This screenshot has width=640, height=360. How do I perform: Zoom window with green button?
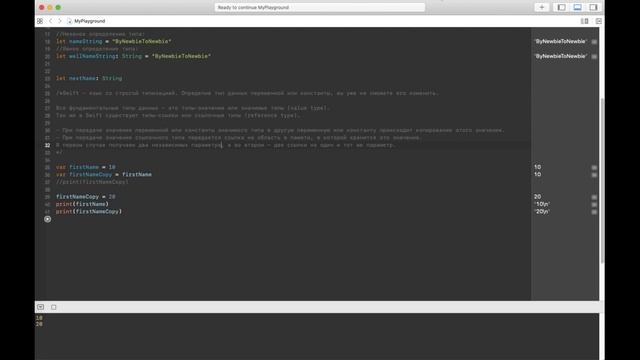58,7
